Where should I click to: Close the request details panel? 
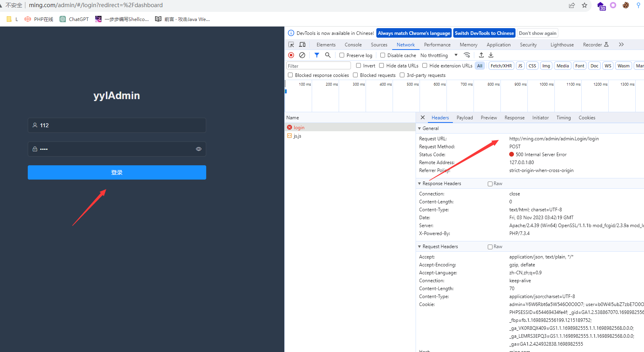[423, 117]
